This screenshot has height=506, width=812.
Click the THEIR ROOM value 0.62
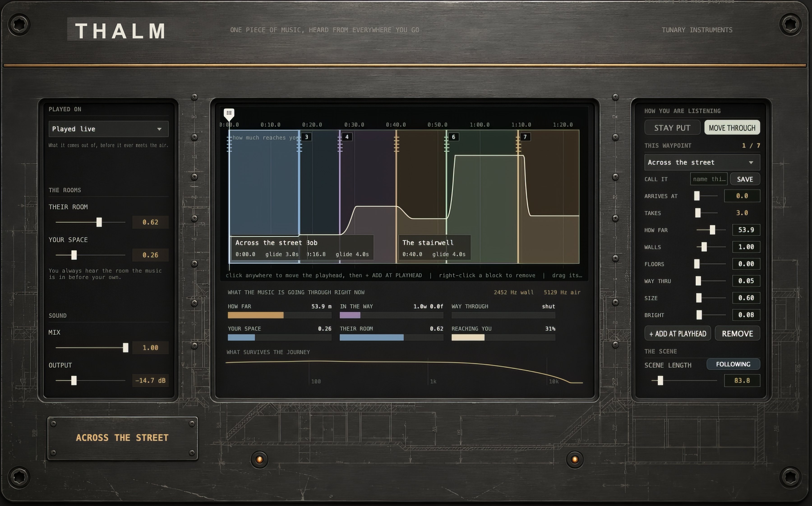[x=150, y=222]
